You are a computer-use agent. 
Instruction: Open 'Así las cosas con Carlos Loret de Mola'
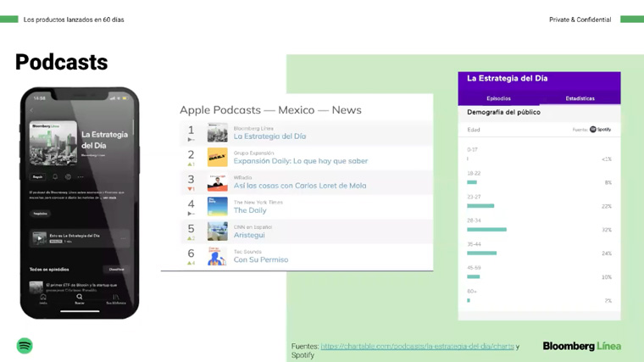300,186
